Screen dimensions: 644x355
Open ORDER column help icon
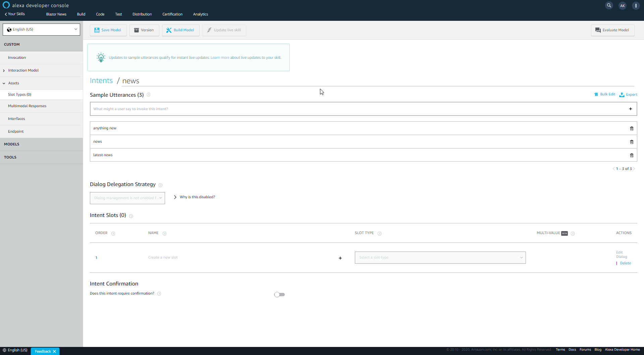(x=113, y=233)
